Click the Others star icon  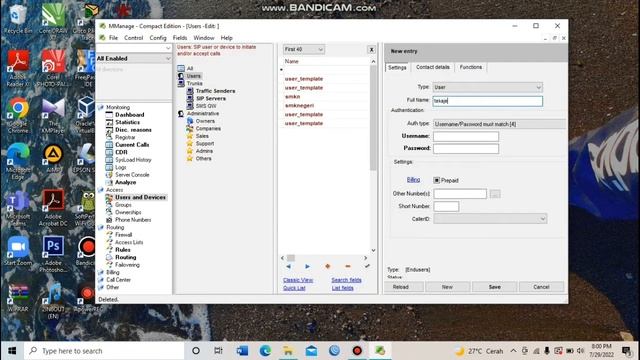click(190, 158)
